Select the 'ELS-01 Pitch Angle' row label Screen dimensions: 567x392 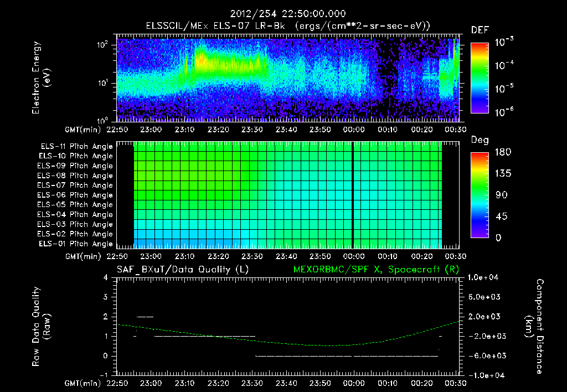point(76,244)
